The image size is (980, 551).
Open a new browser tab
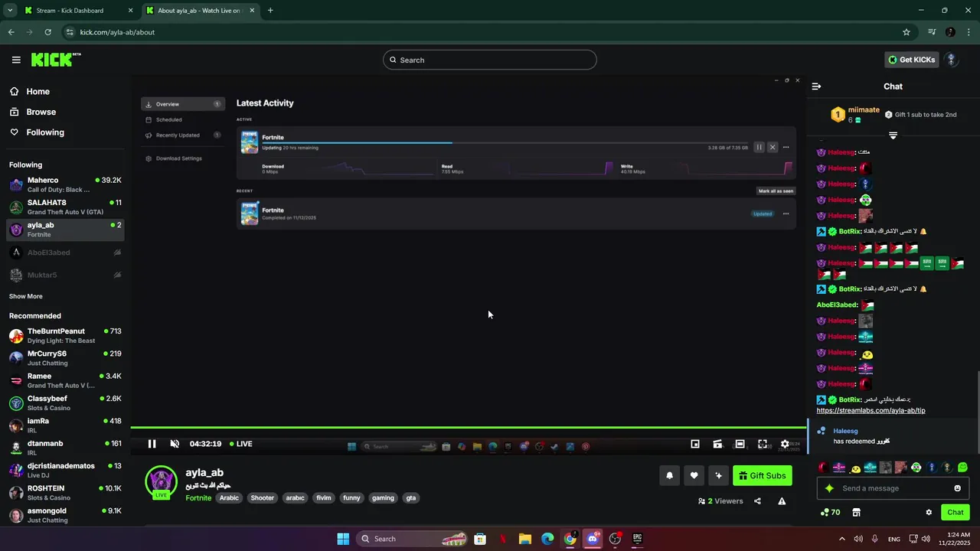click(270, 11)
